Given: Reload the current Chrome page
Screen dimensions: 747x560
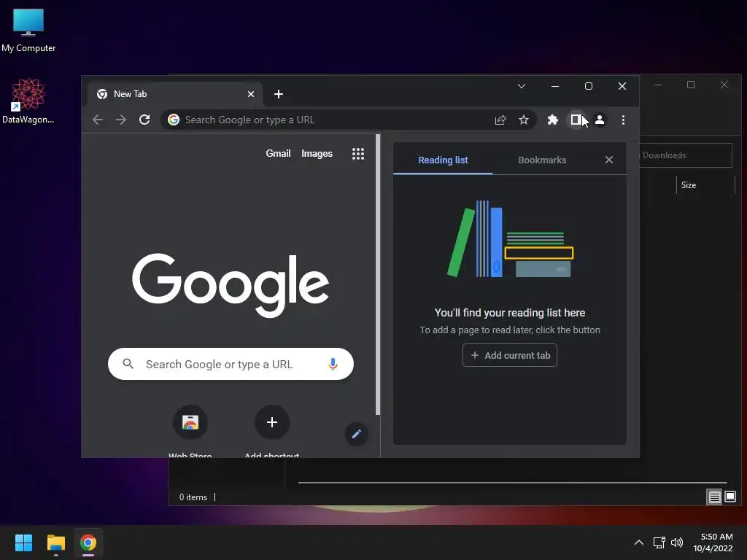Looking at the screenshot, I should [144, 120].
